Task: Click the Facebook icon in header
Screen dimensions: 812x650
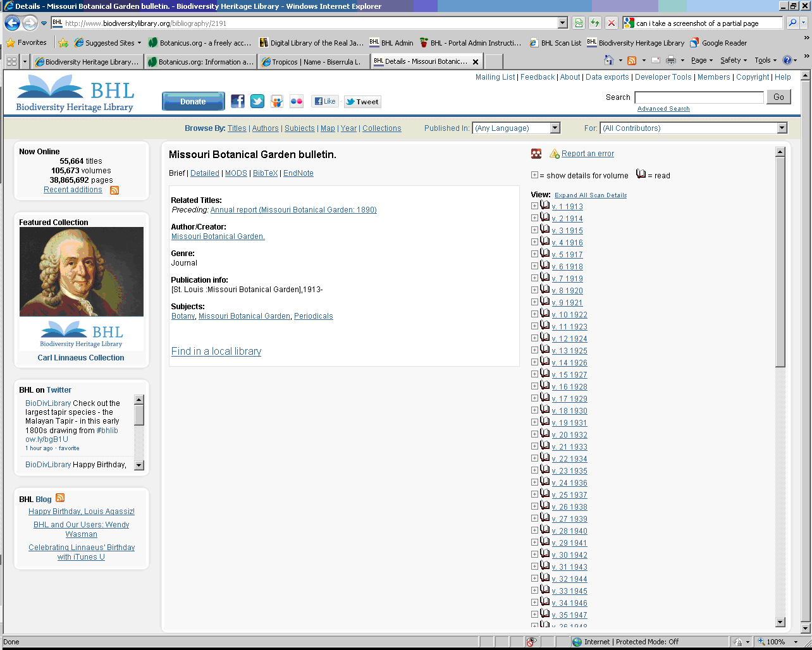Action: [x=238, y=101]
